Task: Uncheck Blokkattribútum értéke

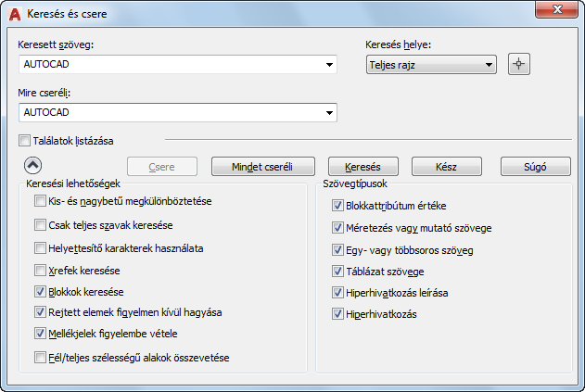Action: tap(337, 205)
